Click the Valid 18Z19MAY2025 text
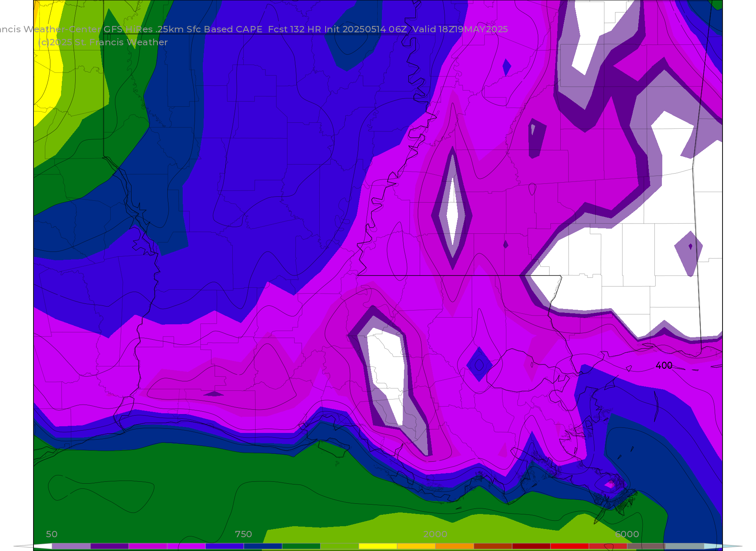 pos(460,30)
